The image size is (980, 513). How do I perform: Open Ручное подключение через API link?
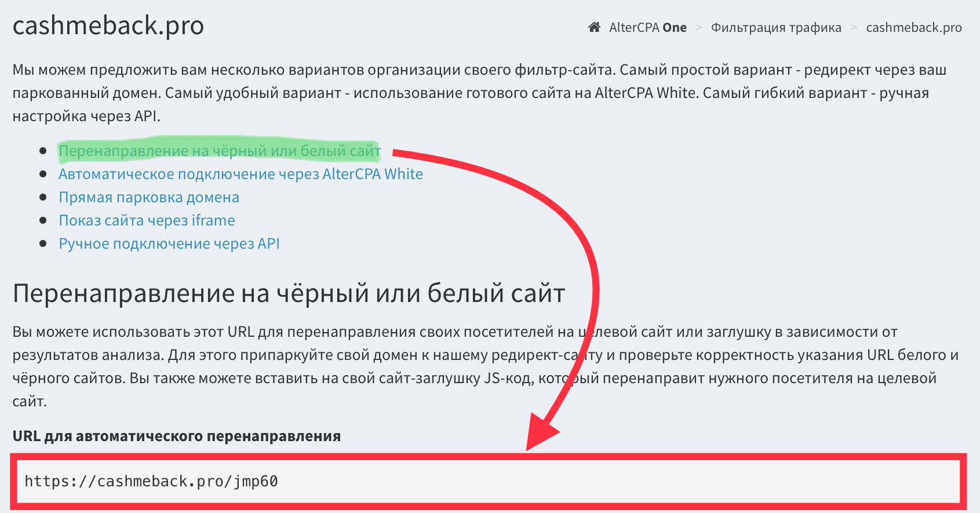click(x=169, y=243)
